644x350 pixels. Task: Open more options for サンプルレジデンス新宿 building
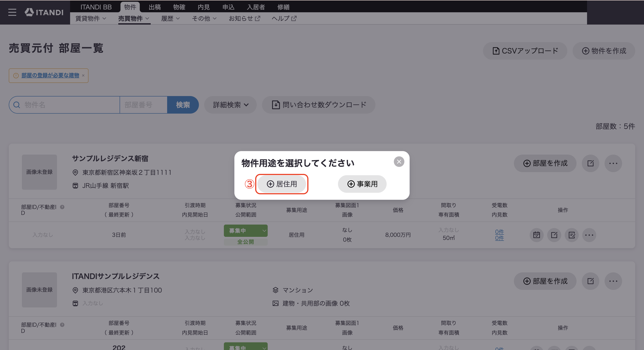[613, 163]
